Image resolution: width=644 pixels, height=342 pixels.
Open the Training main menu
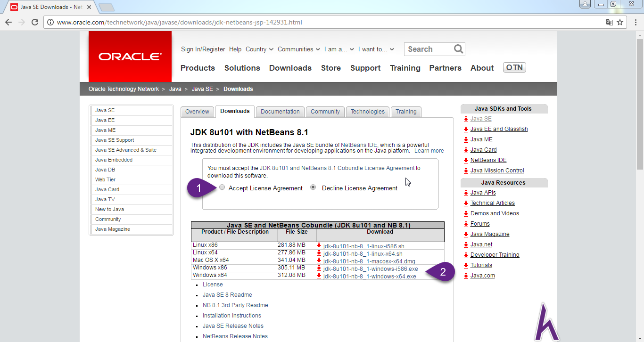pyautogui.click(x=405, y=68)
